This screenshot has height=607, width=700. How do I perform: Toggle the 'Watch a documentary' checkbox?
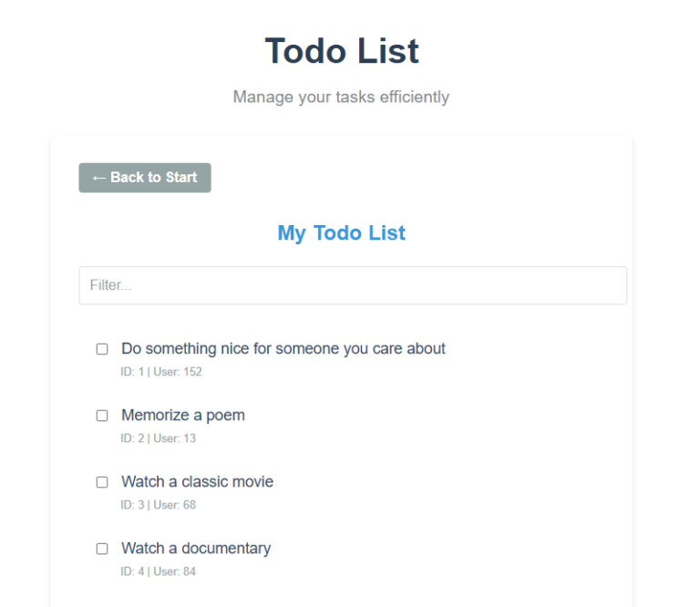(102, 549)
